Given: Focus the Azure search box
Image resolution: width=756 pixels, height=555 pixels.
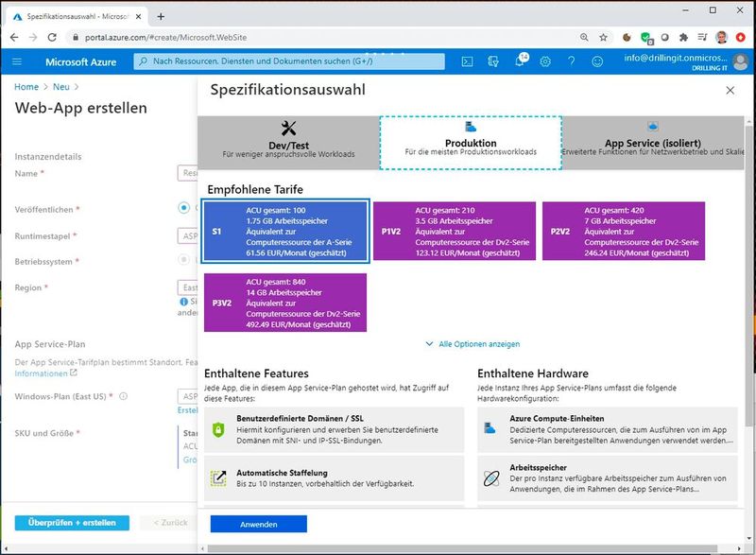Looking at the screenshot, I should 289,61.
